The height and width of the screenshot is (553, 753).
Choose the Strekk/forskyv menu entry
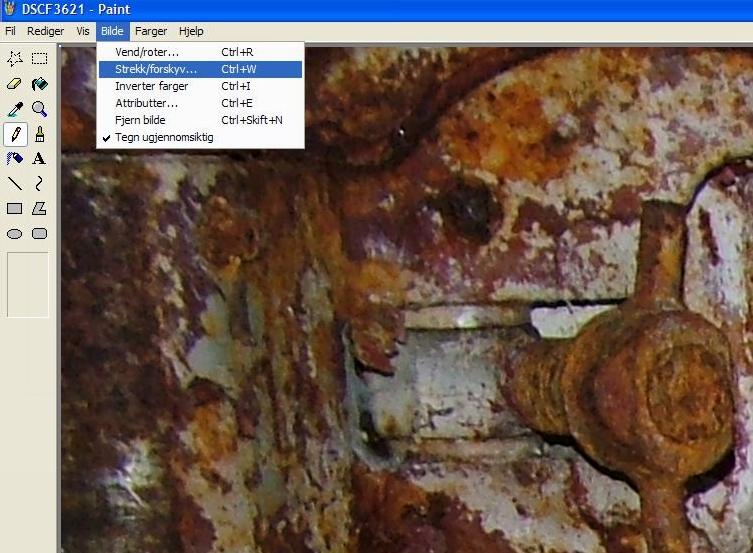point(156,69)
